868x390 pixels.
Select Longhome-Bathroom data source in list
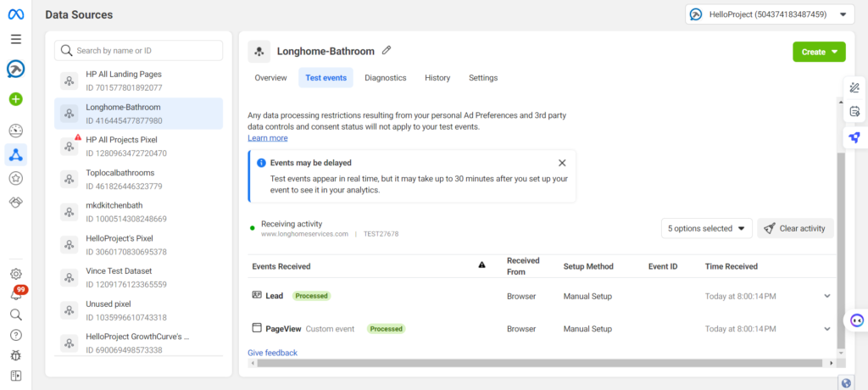pos(138,114)
